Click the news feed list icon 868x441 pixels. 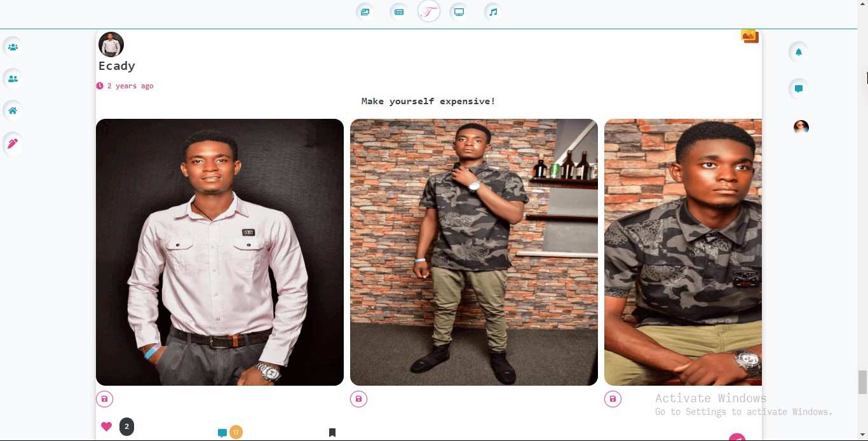[398, 11]
